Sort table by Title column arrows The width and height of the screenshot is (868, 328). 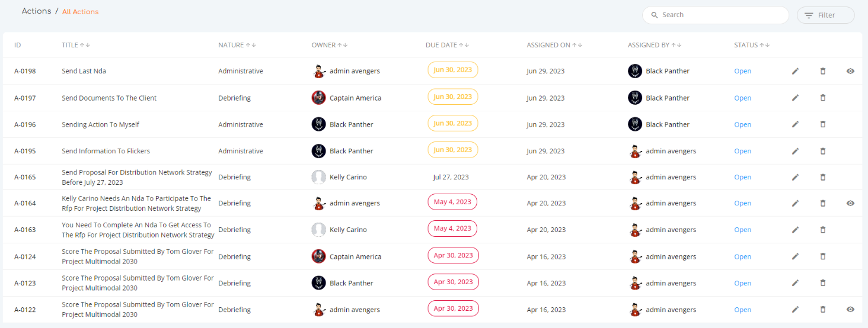(85, 45)
